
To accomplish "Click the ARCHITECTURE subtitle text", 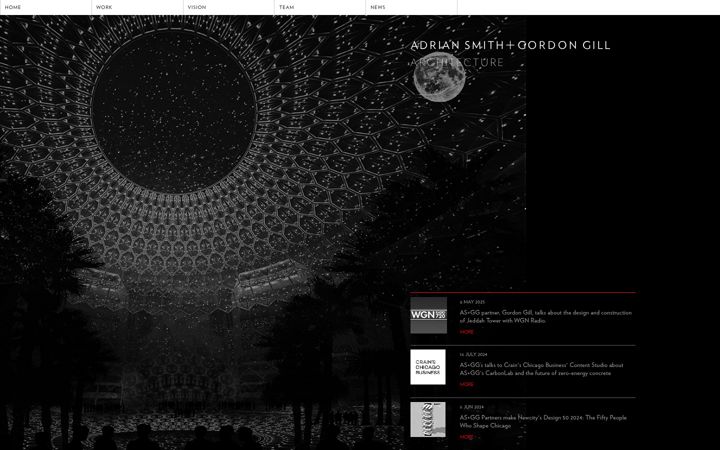I will click(457, 62).
